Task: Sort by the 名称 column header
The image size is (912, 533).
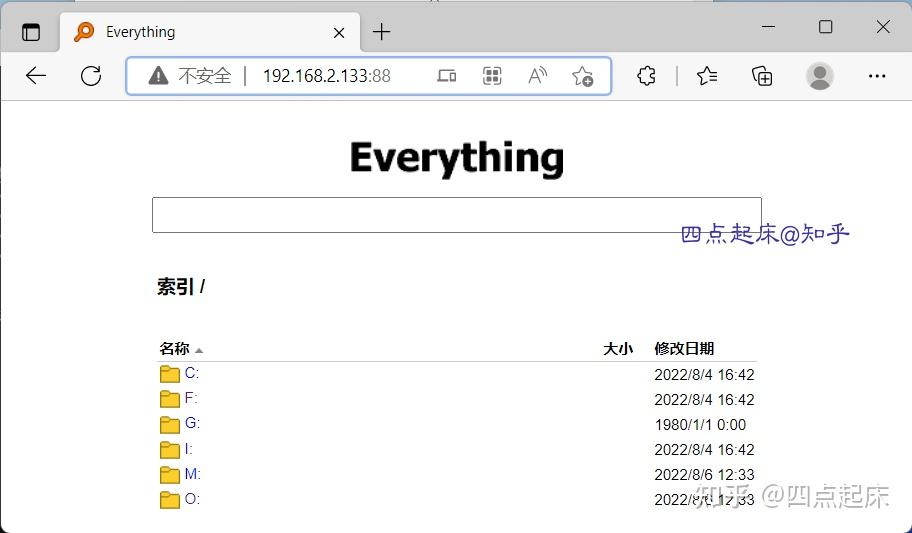Action: [174, 349]
